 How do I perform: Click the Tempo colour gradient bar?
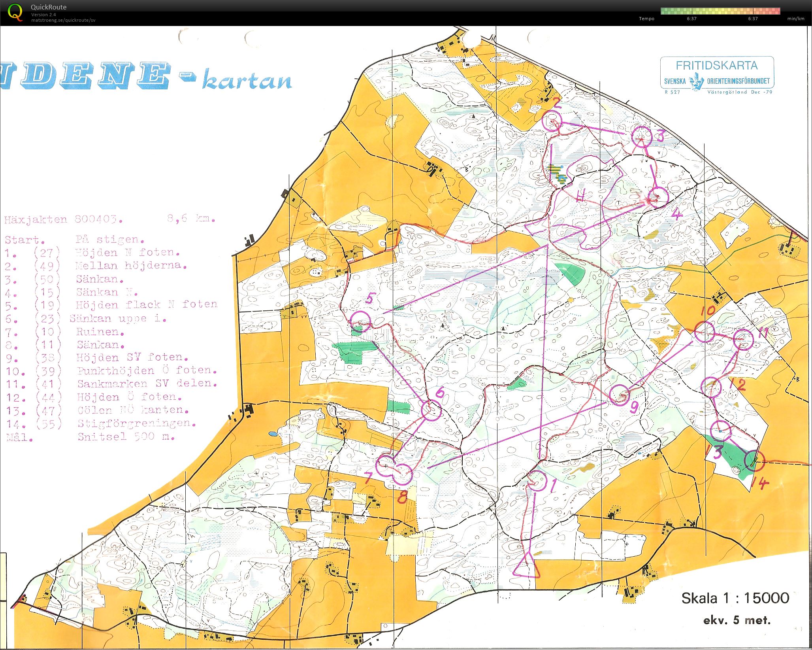point(720,11)
